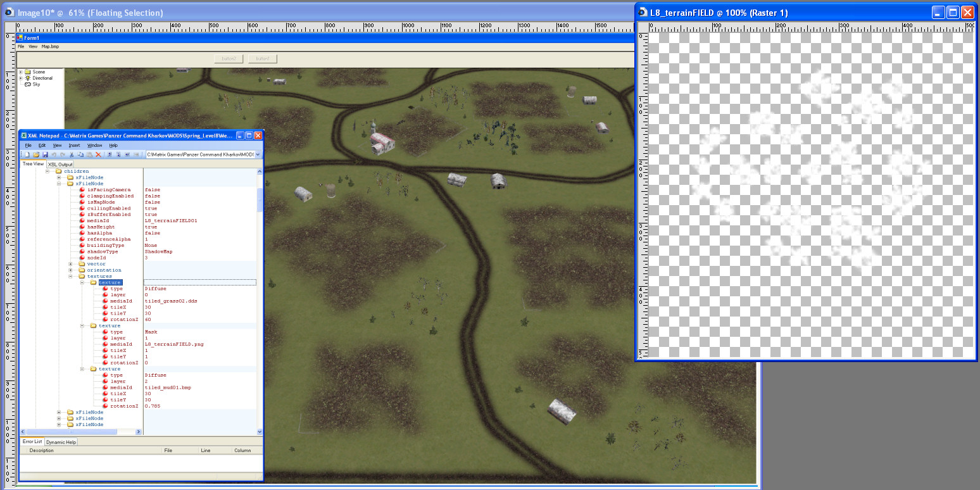Viewport: 980px width, 490px height.
Task: Expand the Directional node in Form1 tree
Action: (x=20, y=78)
